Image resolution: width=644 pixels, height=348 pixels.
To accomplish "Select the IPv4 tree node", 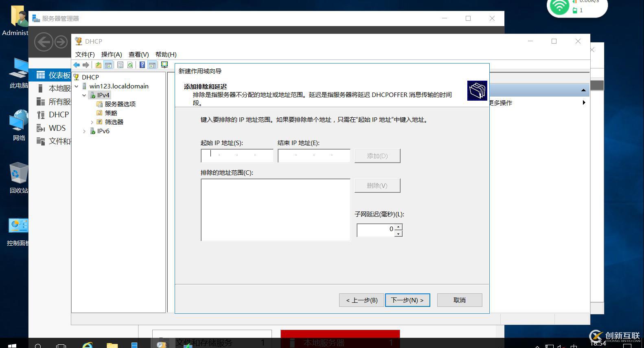I will pyautogui.click(x=103, y=95).
